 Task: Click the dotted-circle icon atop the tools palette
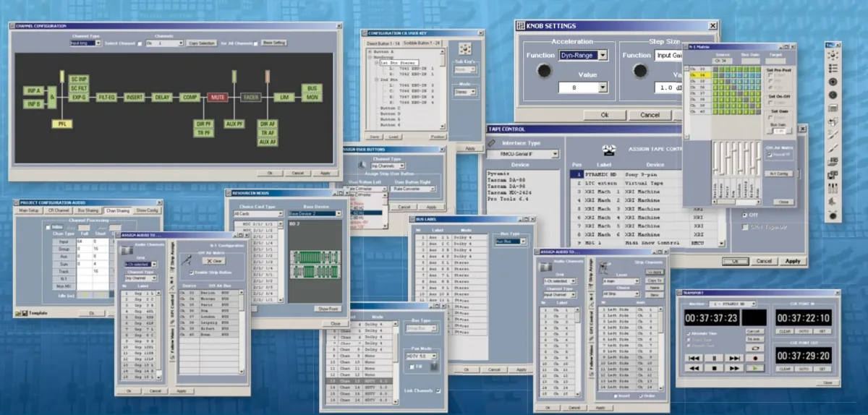click(x=833, y=55)
